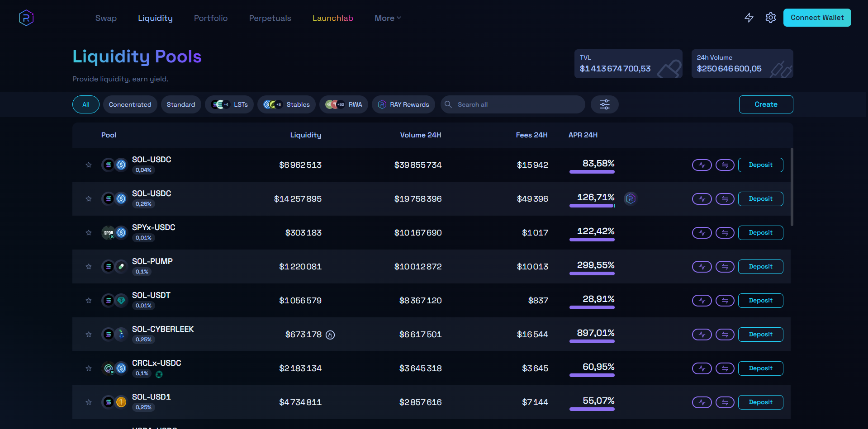Screen dimensions: 868x429
Task: Show chart for SOL-USDT pool
Action: [702, 301]
